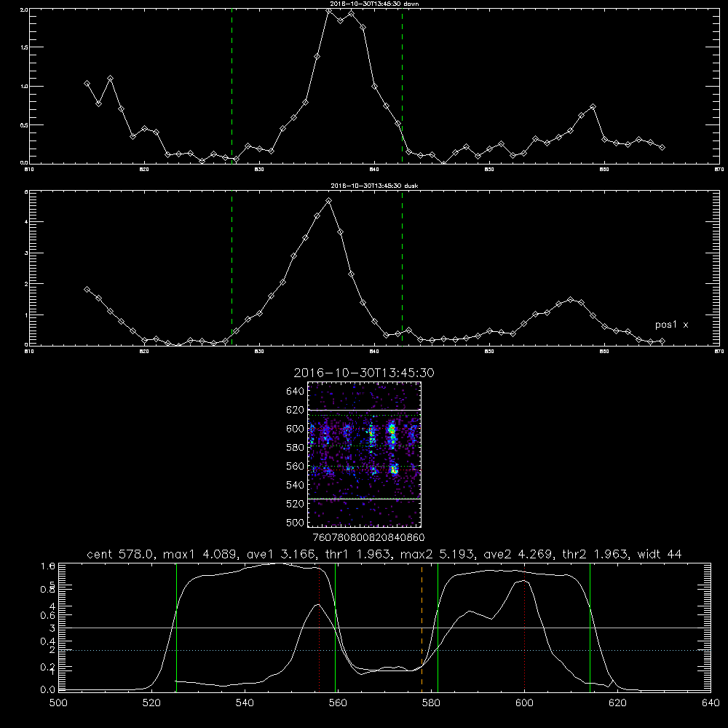This screenshot has width=728, height=728.
Task: Select the "pos1 x" label in dusk plot
Action: [671, 325]
